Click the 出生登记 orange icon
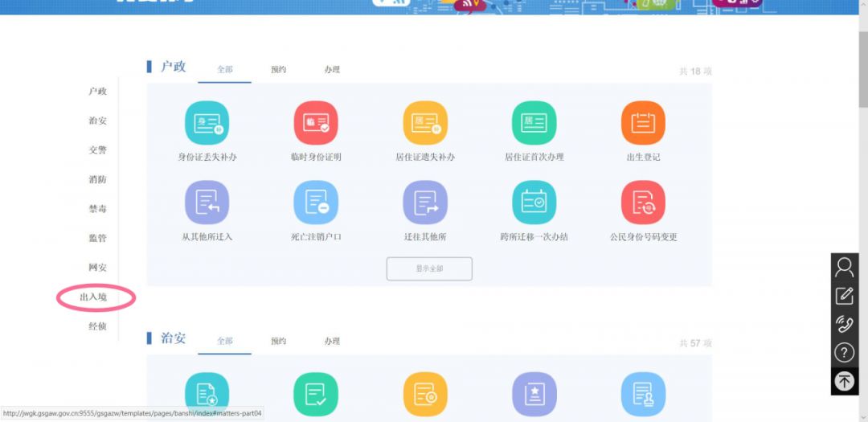 point(643,123)
